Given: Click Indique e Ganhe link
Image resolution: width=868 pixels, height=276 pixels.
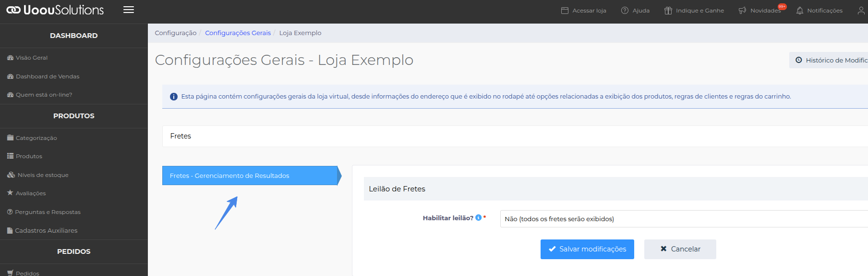Looking at the screenshot, I should click(700, 11).
